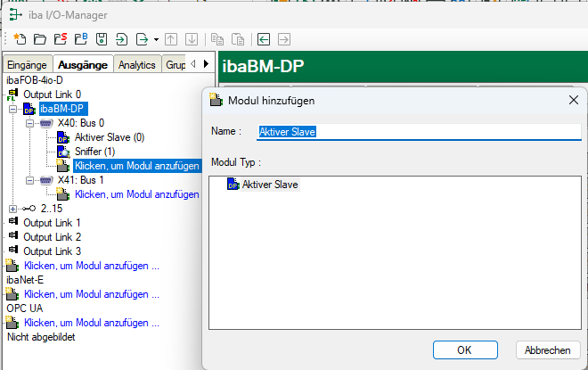Select the ibaNet-E tree heading
588x370 pixels.
[25, 280]
